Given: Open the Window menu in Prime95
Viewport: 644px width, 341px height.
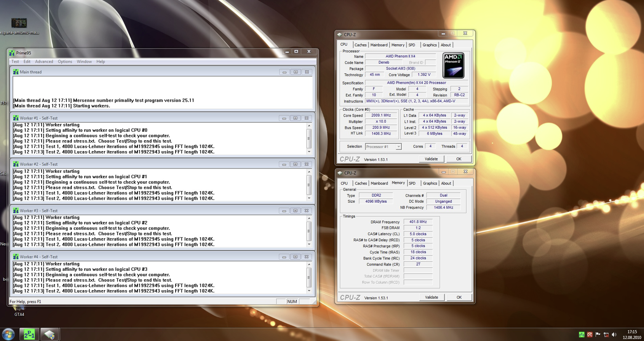Looking at the screenshot, I should pos(84,61).
